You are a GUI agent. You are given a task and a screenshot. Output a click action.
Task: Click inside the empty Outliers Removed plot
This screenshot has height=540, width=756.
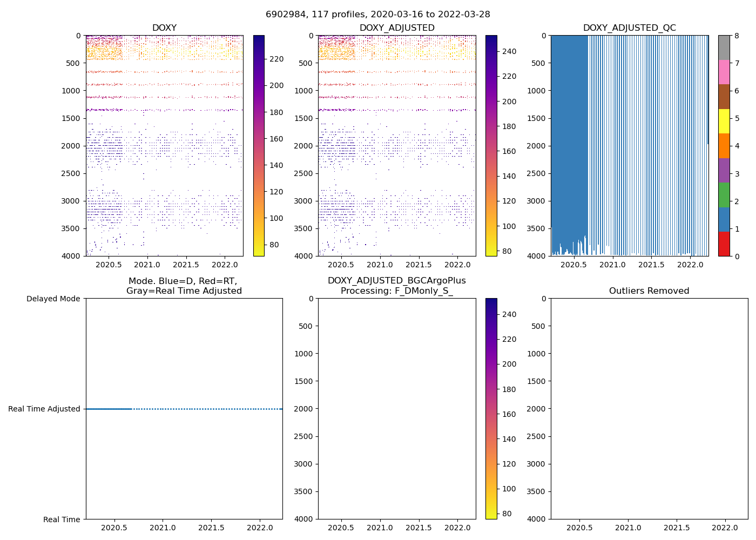click(649, 409)
